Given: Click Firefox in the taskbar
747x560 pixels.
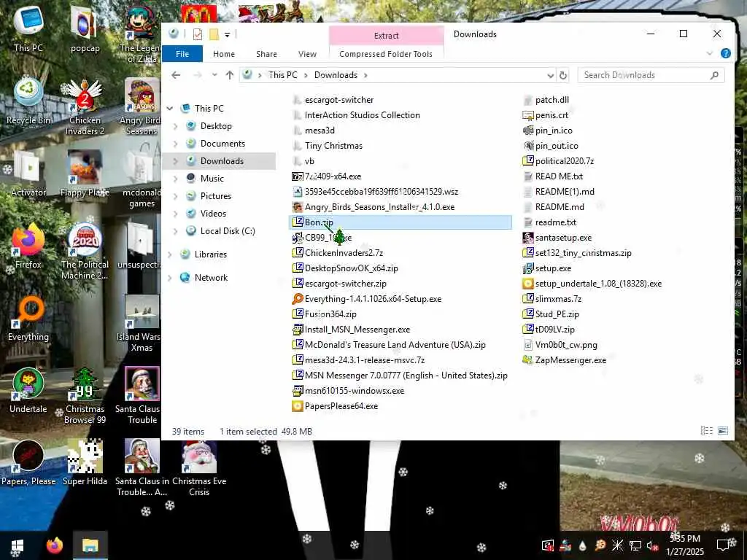Looking at the screenshot, I should (x=54, y=545).
